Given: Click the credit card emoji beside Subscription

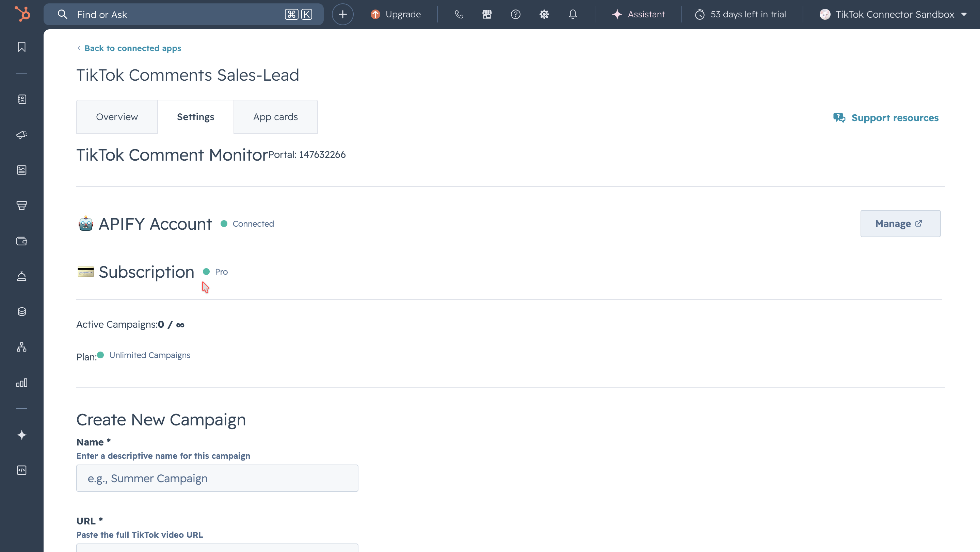Looking at the screenshot, I should (85, 272).
